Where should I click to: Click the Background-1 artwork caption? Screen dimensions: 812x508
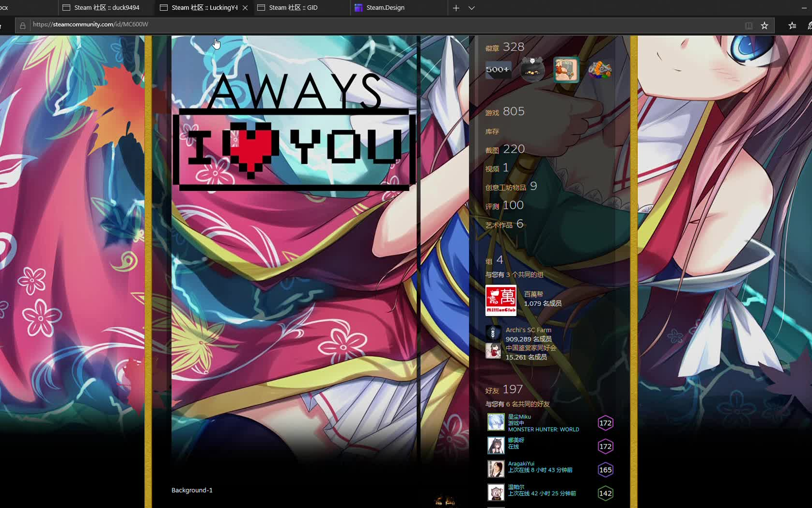[192, 490]
